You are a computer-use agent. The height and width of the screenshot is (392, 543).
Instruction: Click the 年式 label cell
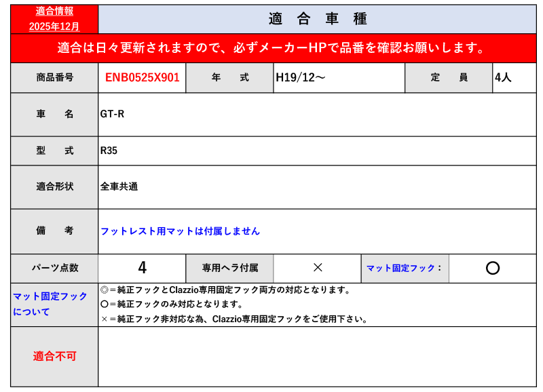229,77
